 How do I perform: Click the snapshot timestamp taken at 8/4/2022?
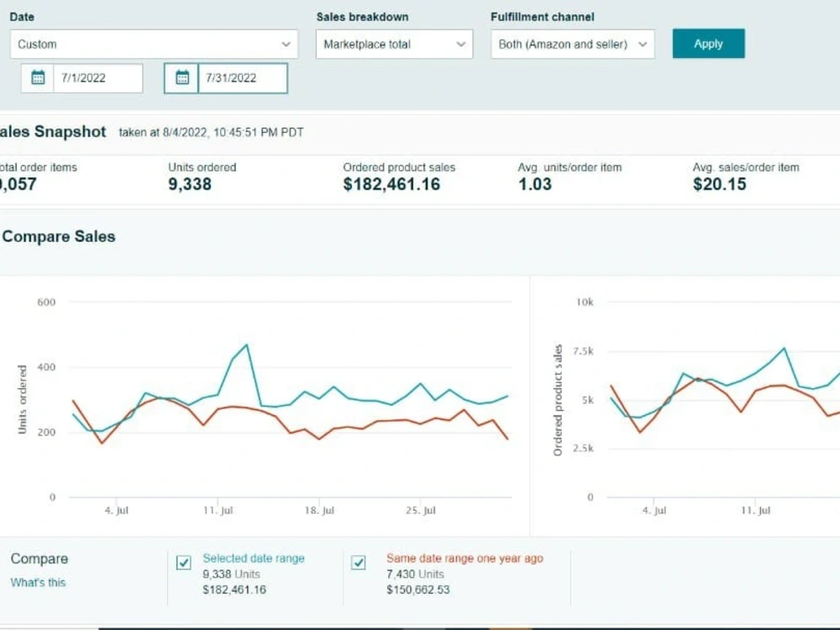coord(211,133)
